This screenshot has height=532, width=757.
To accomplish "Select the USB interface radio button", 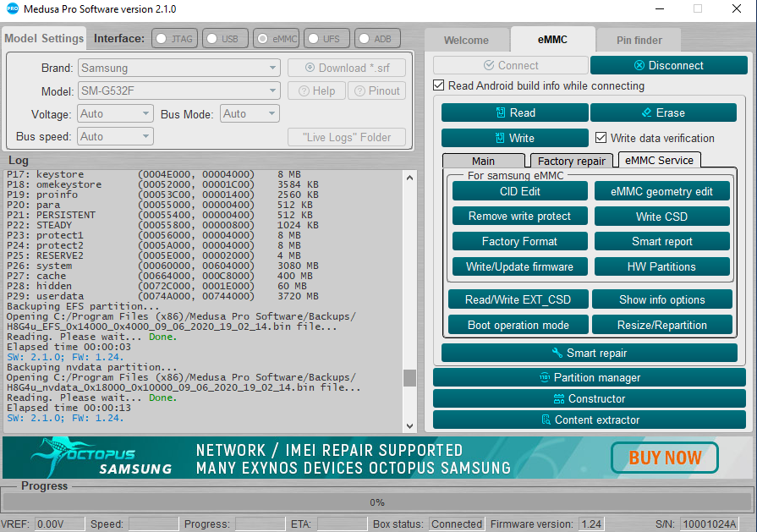I will [x=212, y=39].
